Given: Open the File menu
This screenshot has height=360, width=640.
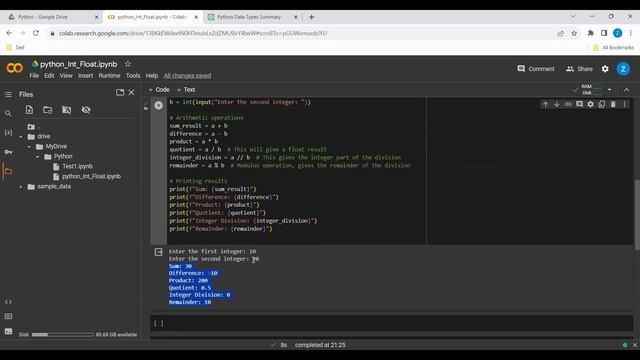Looking at the screenshot, I should click(x=34, y=76).
